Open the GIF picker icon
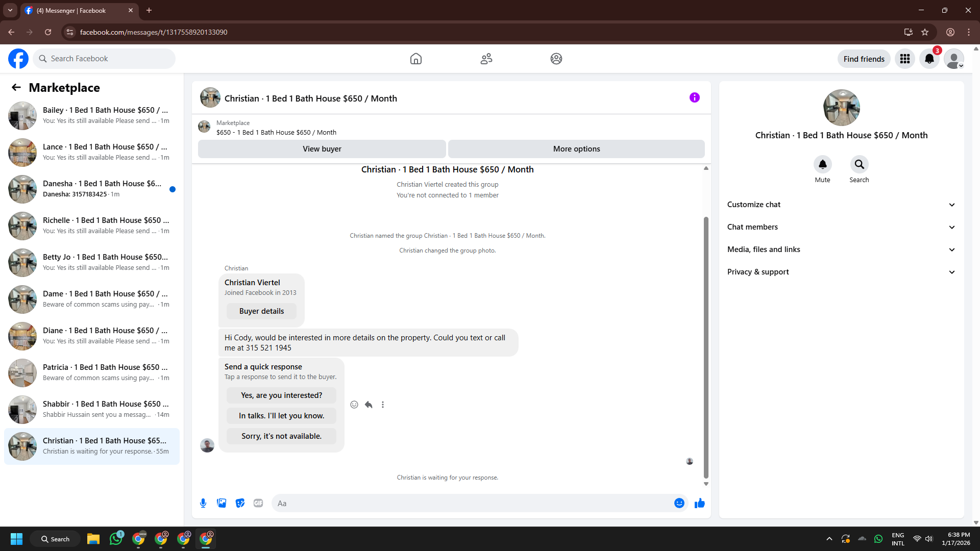This screenshot has height=551, width=980. [258, 503]
